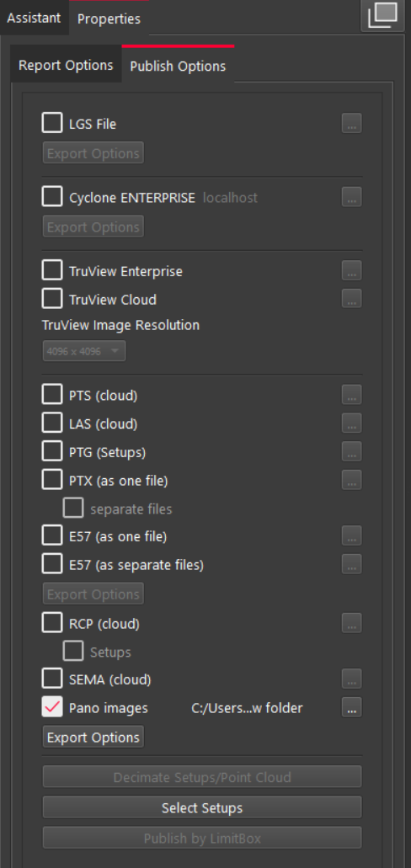Click the ellipsis button beside LGS File
411x868 pixels.
pos(352,124)
